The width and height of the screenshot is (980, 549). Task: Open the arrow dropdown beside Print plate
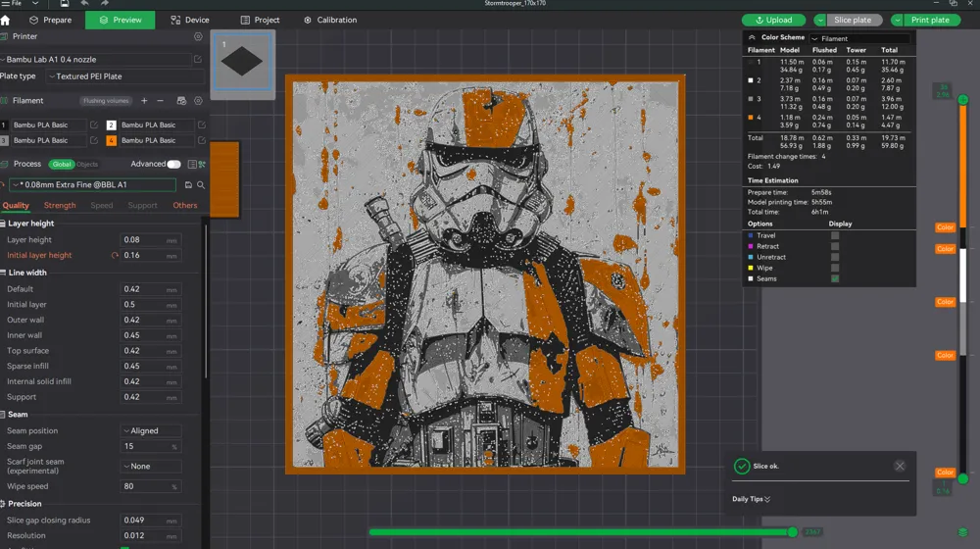click(x=897, y=20)
